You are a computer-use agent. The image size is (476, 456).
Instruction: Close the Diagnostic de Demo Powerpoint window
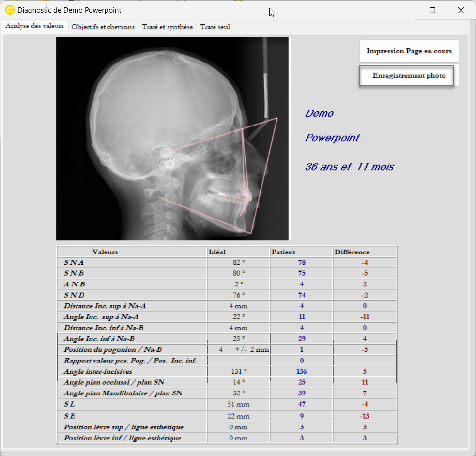click(x=461, y=10)
